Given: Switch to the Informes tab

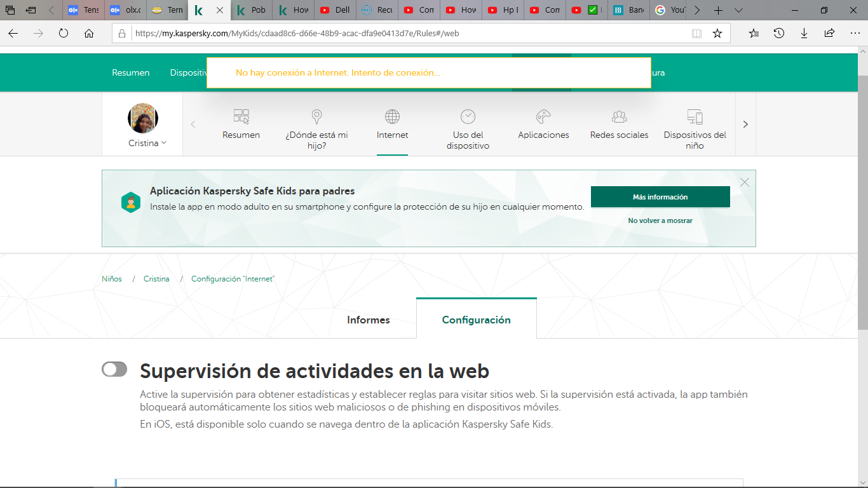Looking at the screenshot, I should coord(368,320).
